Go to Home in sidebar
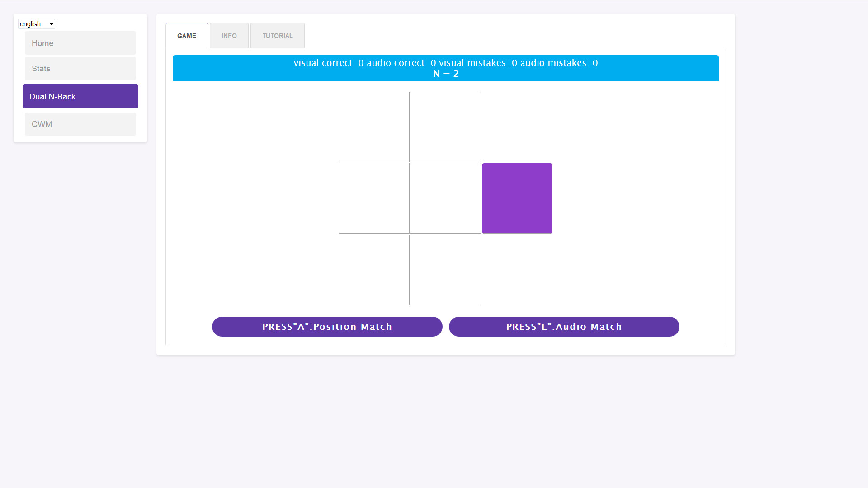 80,43
